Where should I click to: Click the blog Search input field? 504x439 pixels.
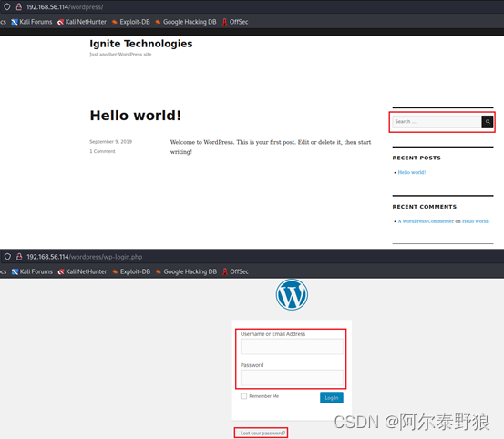pos(437,122)
